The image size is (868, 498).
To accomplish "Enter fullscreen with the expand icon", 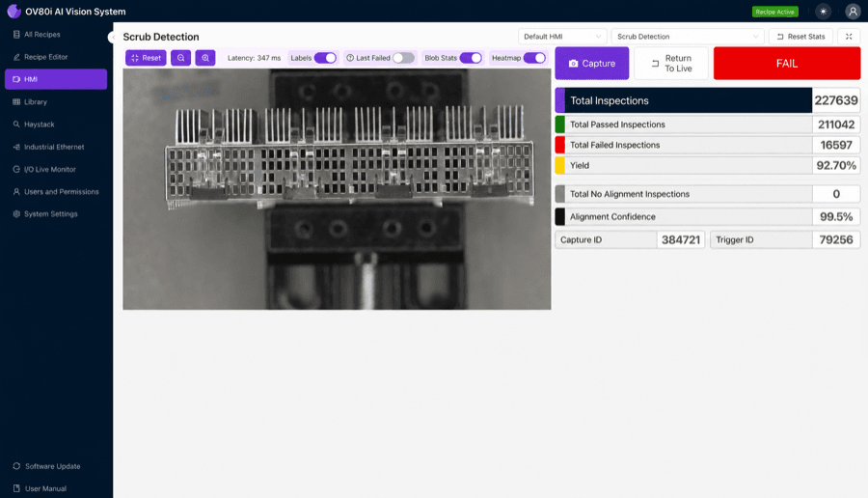I will (849, 37).
